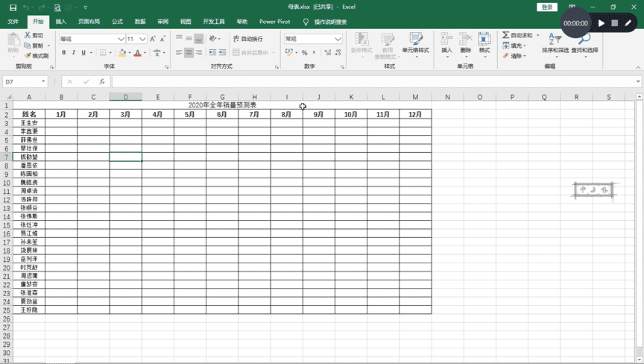Decrease indent in alignment group
The height and width of the screenshot is (364, 644).
pos(212,52)
